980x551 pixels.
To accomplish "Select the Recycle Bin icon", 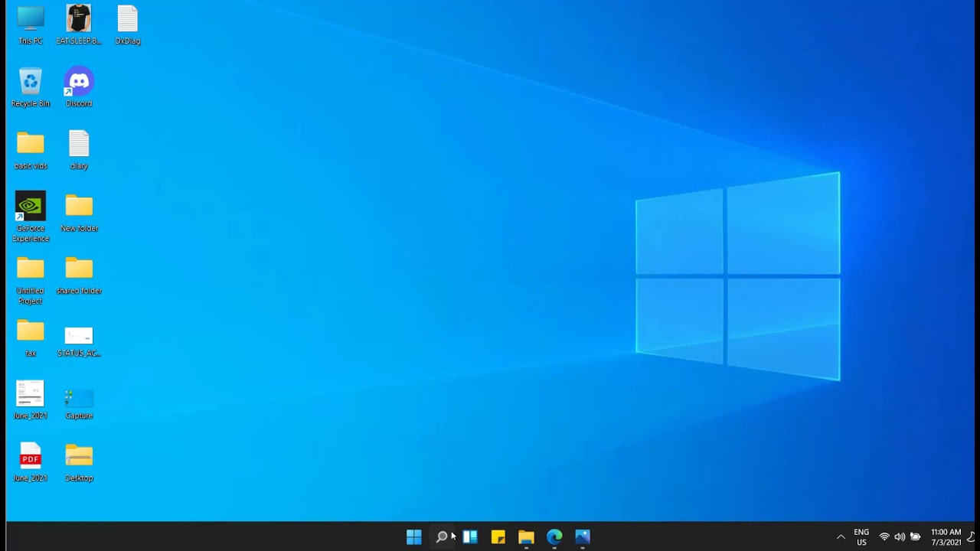I will 31,87.
